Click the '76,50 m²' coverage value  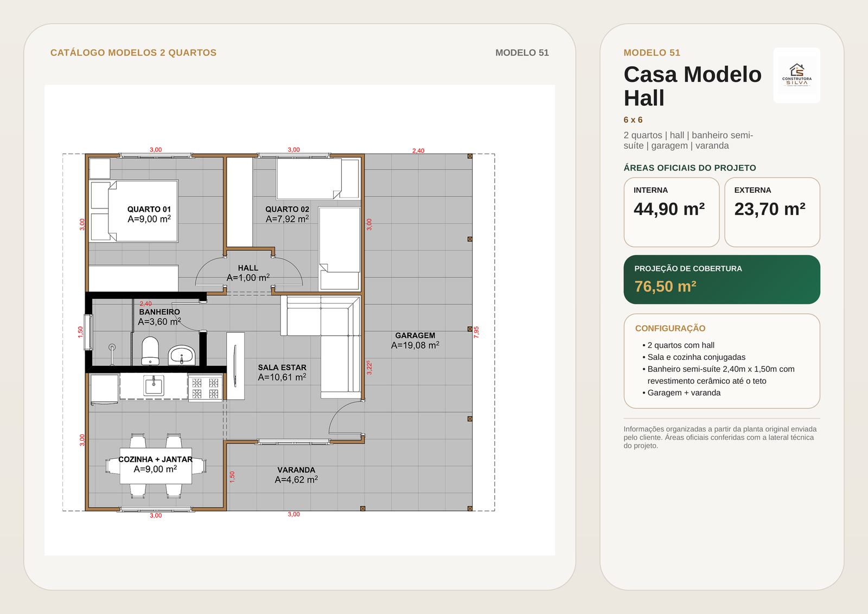click(665, 287)
